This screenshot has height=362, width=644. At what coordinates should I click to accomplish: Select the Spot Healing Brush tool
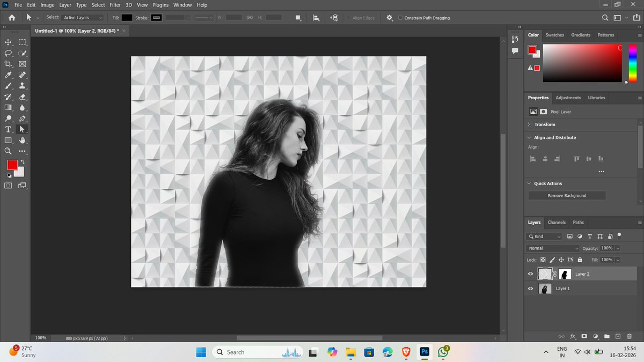(23, 75)
